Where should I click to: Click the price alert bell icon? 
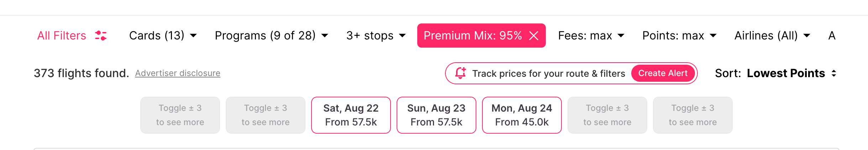[460, 73]
